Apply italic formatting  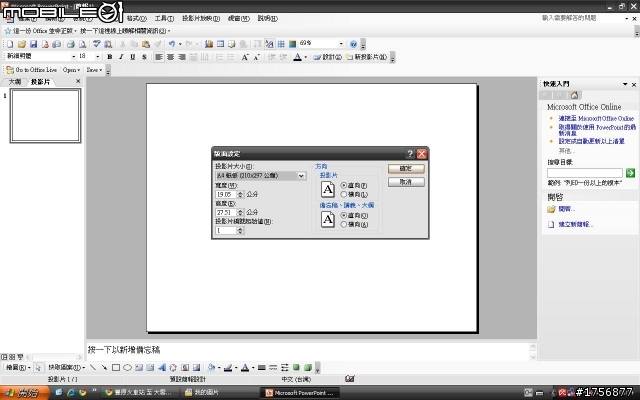[x=121, y=57]
